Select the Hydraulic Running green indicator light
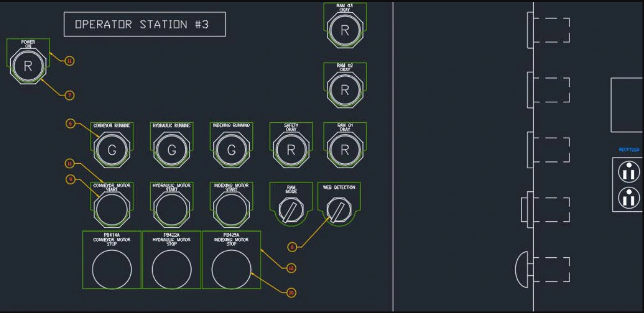Viewport: 644px width, 313px height. [172, 150]
